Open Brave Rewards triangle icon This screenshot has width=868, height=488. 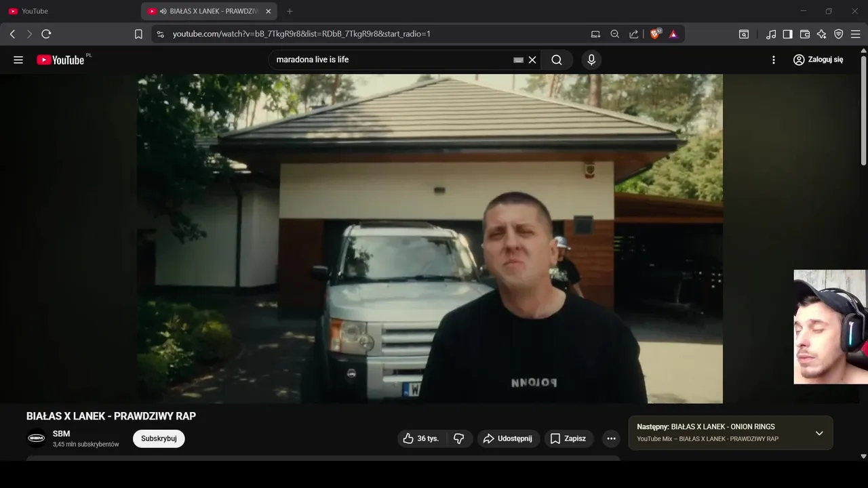click(x=673, y=34)
